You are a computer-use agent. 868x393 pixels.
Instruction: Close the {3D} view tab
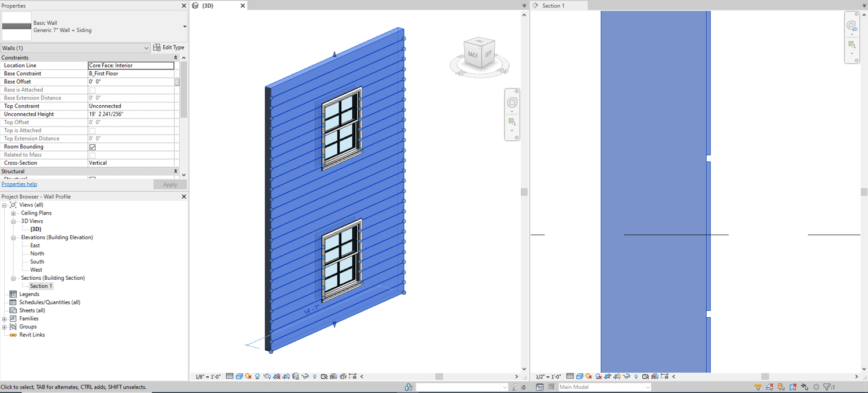click(x=242, y=6)
